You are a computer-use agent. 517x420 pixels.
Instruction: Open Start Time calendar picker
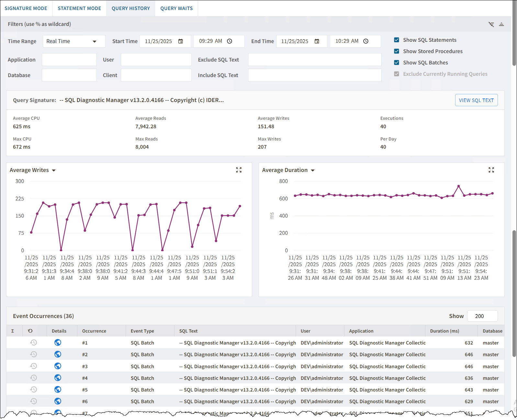(181, 41)
